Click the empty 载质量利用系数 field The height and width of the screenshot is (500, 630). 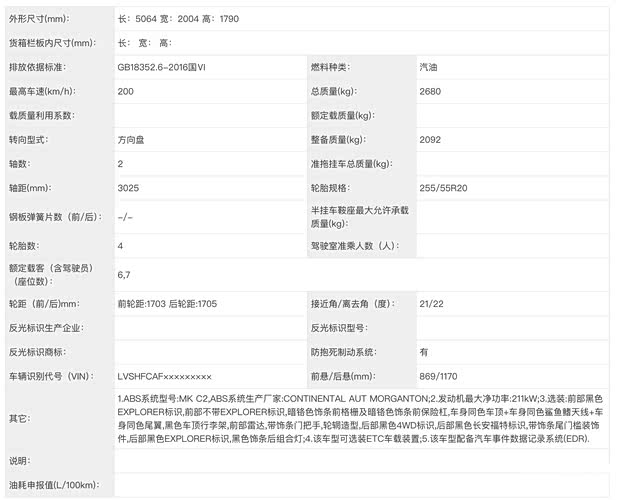click(x=208, y=115)
